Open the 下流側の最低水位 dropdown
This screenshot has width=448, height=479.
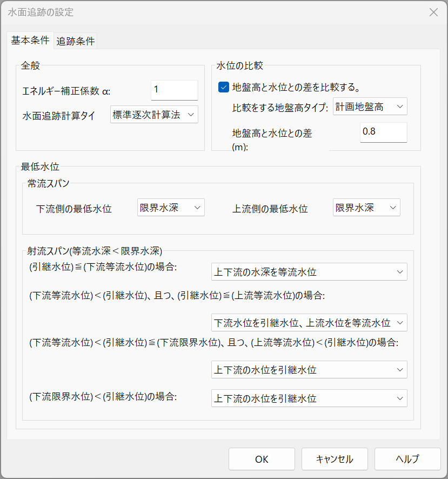coord(171,208)
